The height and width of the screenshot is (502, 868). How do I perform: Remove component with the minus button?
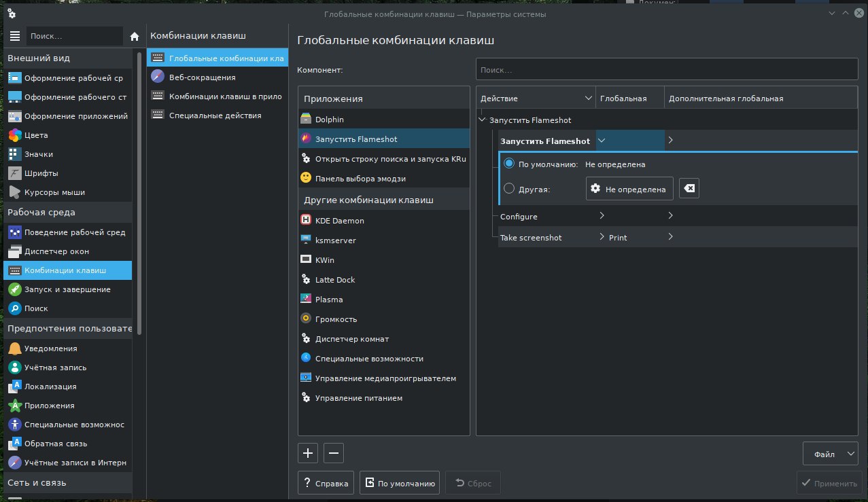pyautogui.click(x=334, y=453)
